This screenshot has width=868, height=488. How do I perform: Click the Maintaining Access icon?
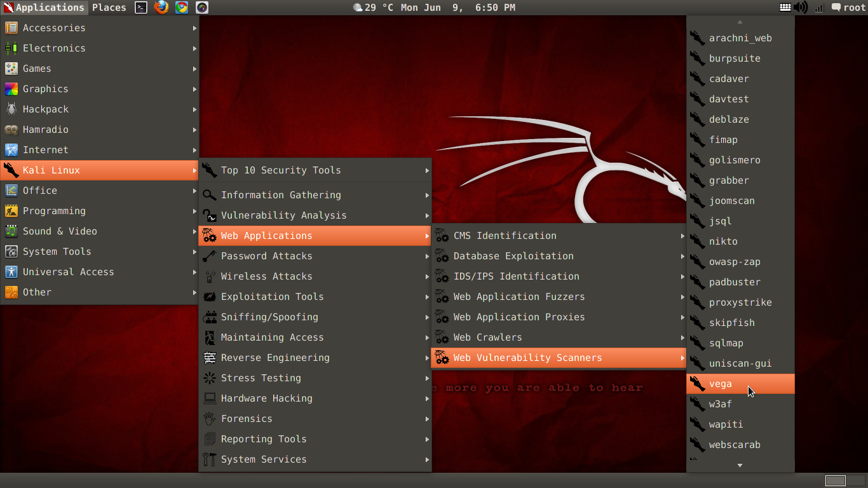coord(210,337)
